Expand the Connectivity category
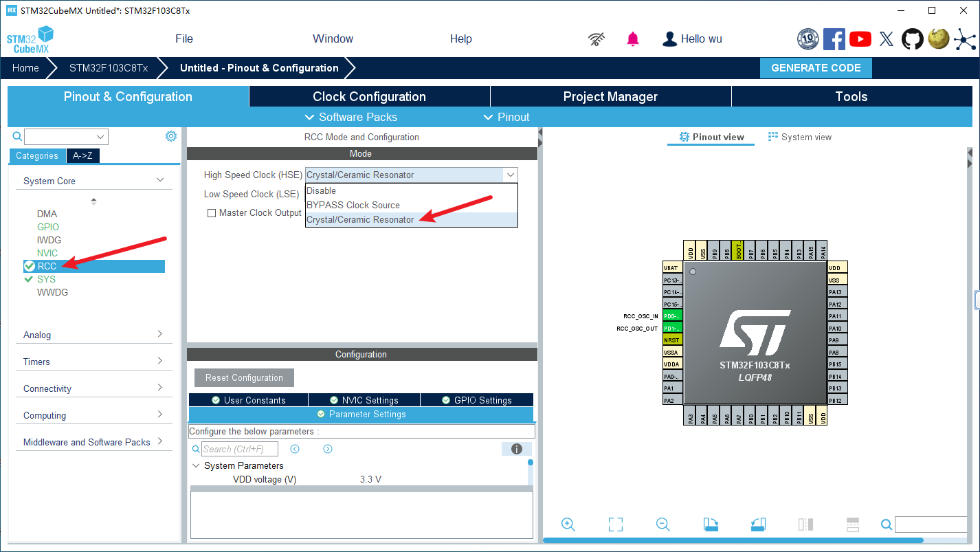 pyautogui.click(x=93, y=388)
